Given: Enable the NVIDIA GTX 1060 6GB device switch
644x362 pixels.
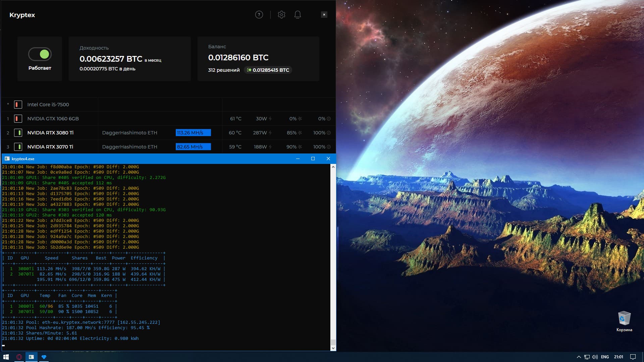Looking at the screenshot, I should coord(18,119).
